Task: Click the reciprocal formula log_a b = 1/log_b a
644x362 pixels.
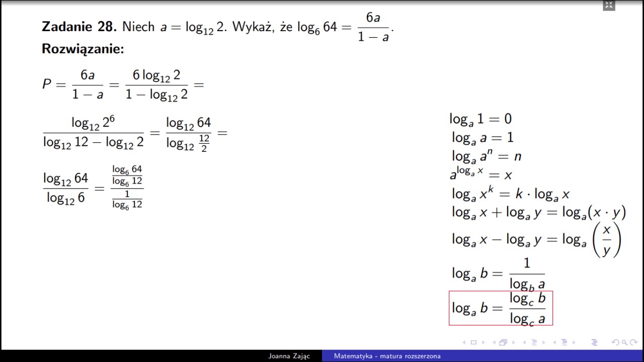Action: pyautogui.click(x=499, y=274)
